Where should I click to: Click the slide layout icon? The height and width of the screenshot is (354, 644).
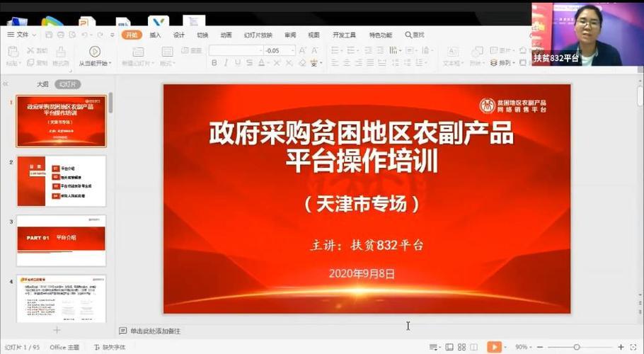167,52
